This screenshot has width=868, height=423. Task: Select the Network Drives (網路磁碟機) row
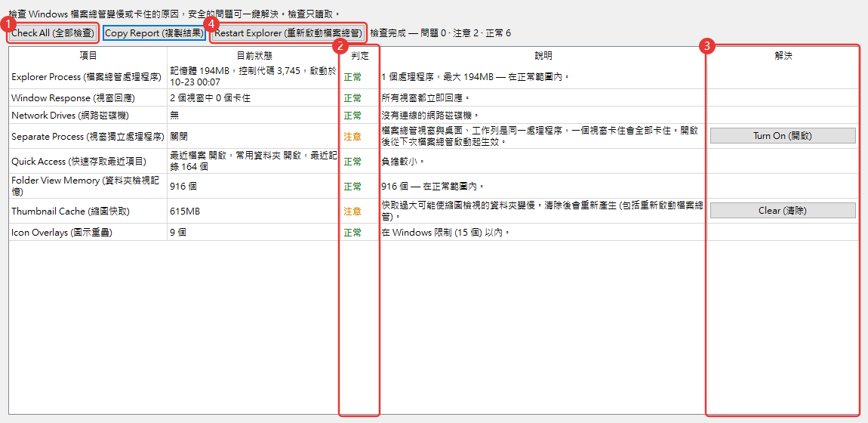point(434,115)
